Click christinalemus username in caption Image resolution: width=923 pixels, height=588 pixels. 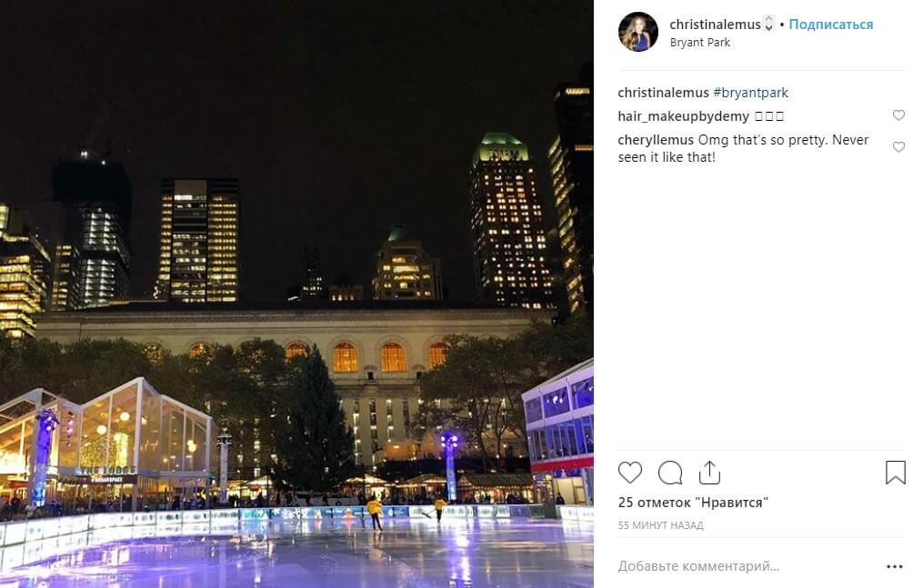664,93
